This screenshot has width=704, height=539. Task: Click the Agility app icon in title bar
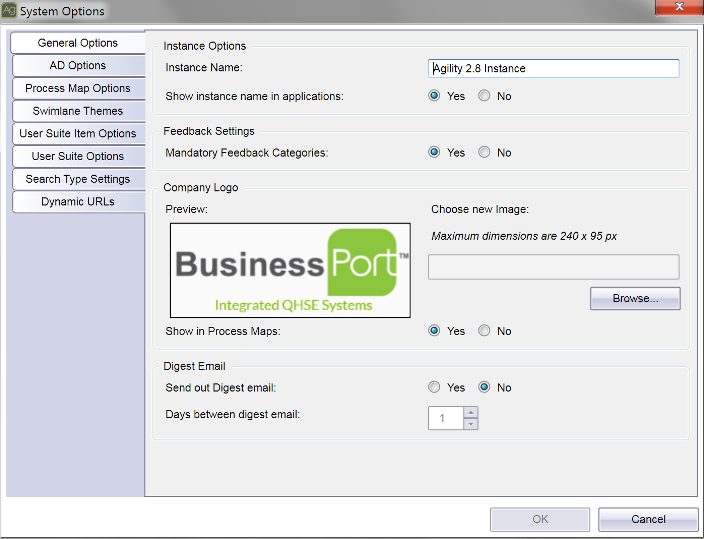[9, 10]
